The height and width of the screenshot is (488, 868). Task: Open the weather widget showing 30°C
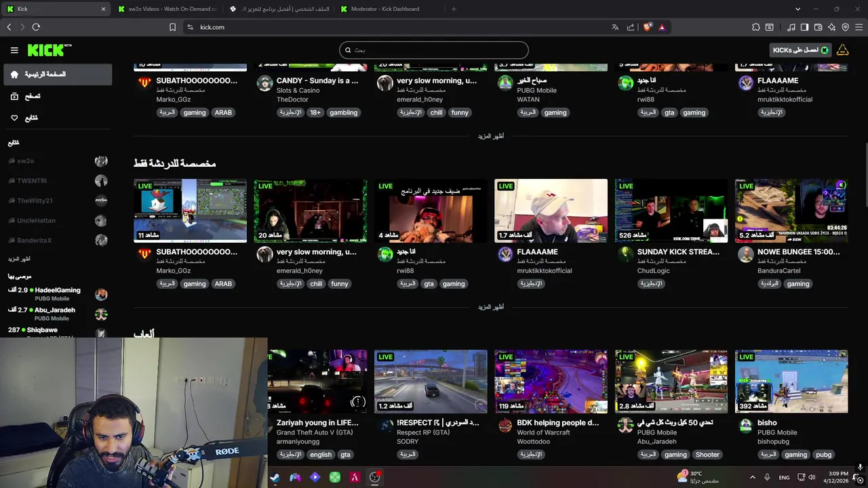click(698, 477)
